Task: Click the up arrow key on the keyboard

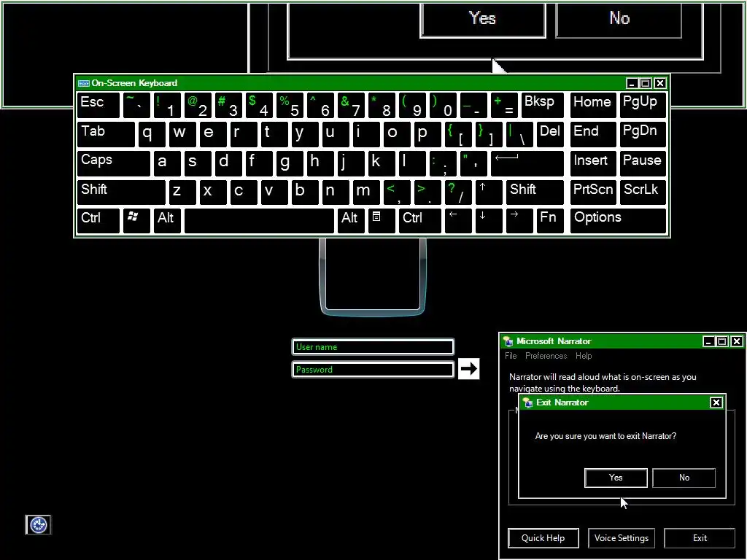Action: pyautogui.click(x=489, y=192)
